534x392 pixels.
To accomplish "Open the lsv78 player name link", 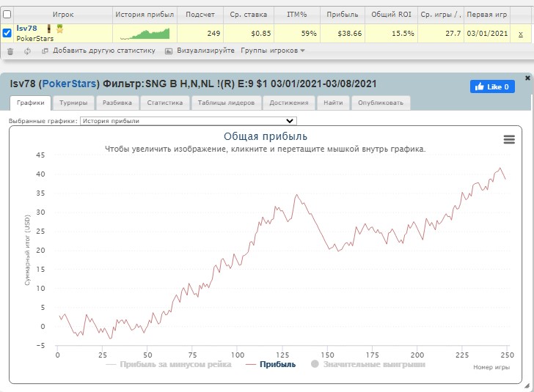I will tap(26, 29).
